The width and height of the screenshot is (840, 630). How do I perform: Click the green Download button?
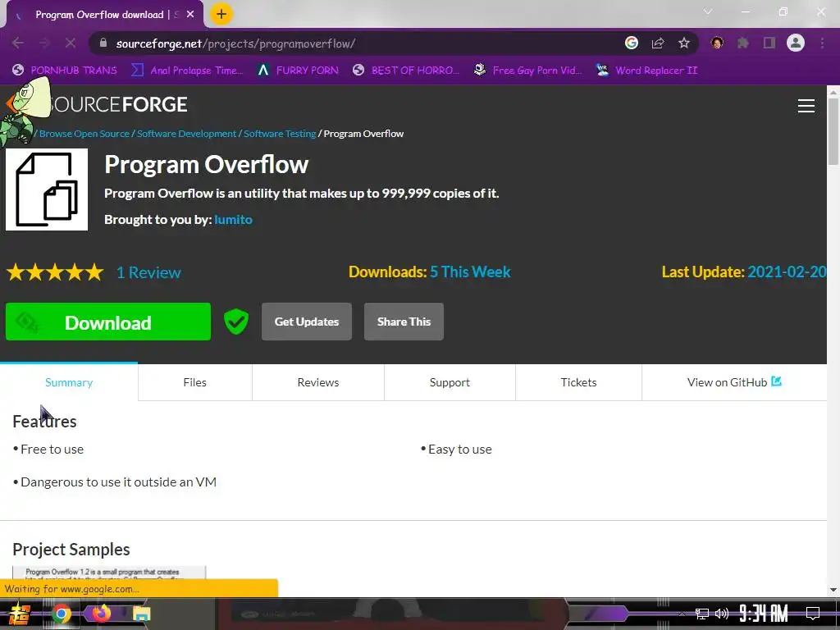108,322
